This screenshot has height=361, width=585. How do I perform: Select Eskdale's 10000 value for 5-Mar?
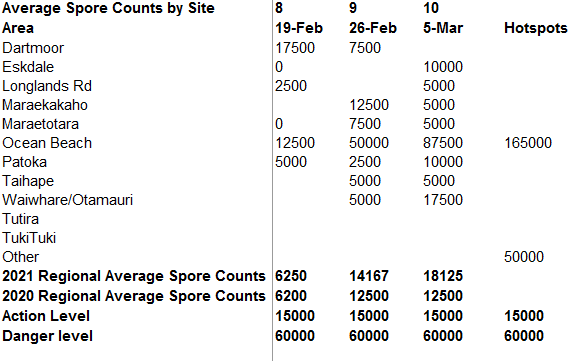(x=443, y=67)
